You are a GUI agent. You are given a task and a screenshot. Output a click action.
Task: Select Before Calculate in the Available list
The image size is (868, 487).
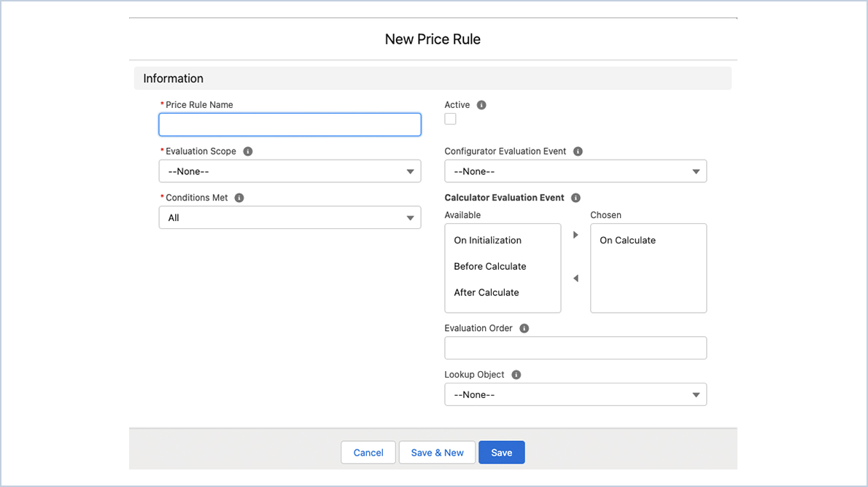coord(491,266)
